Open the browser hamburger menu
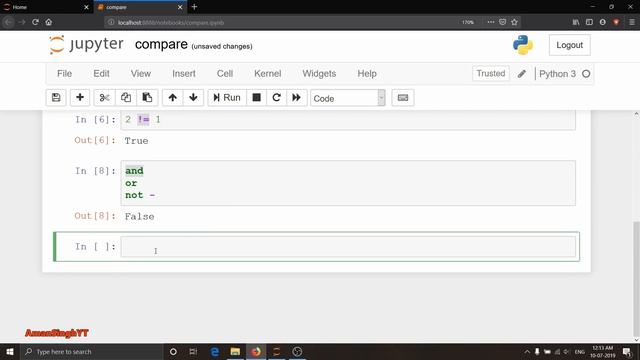The width and height of the screenshot is (640, 360). 631,22
